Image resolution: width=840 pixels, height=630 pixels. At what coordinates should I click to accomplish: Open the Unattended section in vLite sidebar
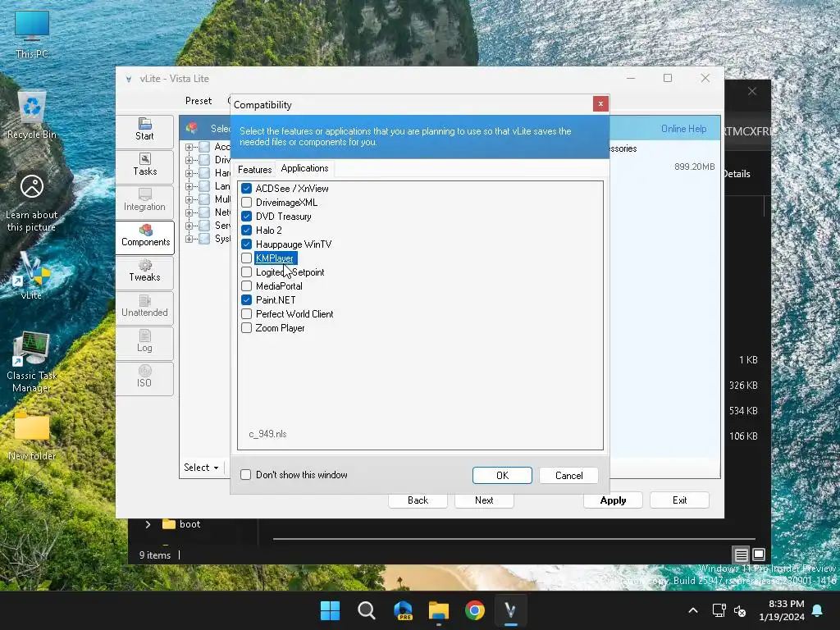144,307
